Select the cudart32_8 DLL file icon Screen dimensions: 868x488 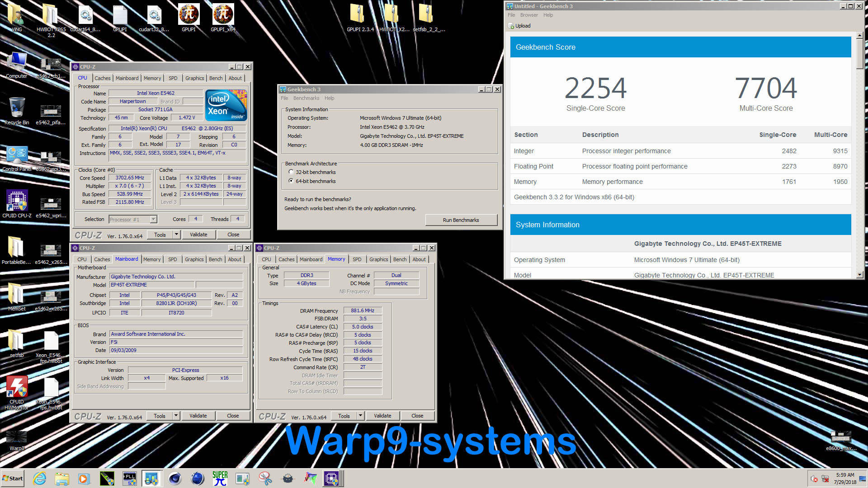coord(154,18)
